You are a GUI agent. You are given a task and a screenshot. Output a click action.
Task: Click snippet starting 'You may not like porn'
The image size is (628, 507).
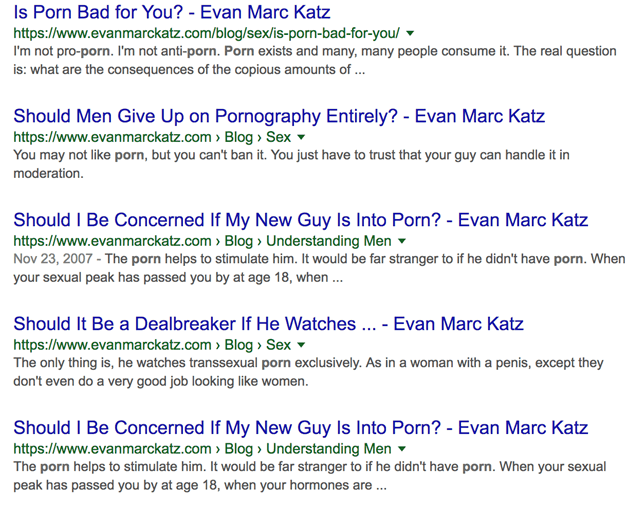pos(292,164)
